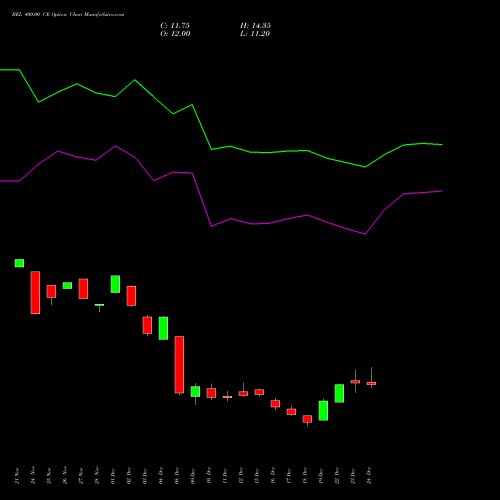The width and height of the screenshot is (500, 500).
Task: Click the red 18 Dec candlestick
Action: click(307, 419)
